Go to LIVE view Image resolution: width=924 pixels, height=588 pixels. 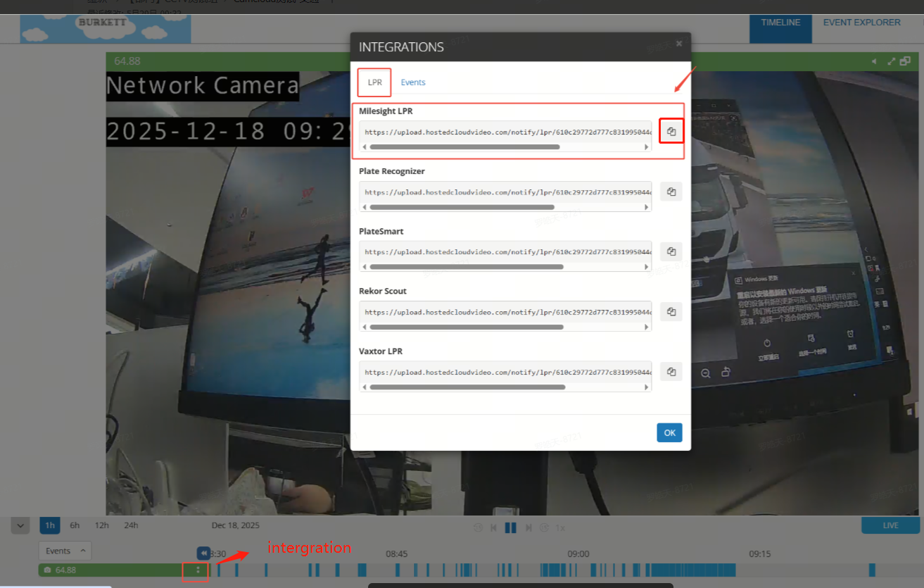point(891,525)
